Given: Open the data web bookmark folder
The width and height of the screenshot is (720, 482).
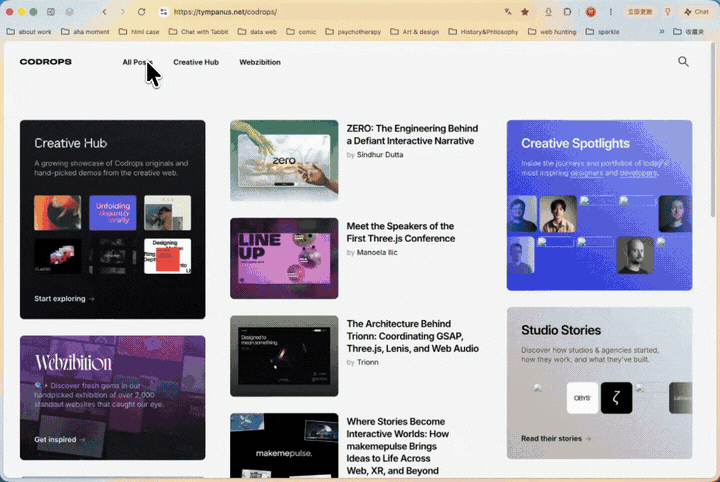Looking at the screenshot, I should point(258,32).
